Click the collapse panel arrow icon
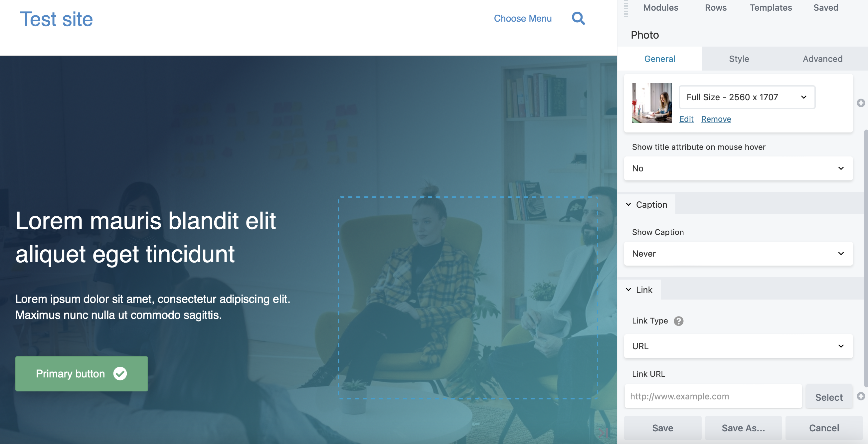The height and width of the screenshot is (444, 868). (x=604, y=433)
